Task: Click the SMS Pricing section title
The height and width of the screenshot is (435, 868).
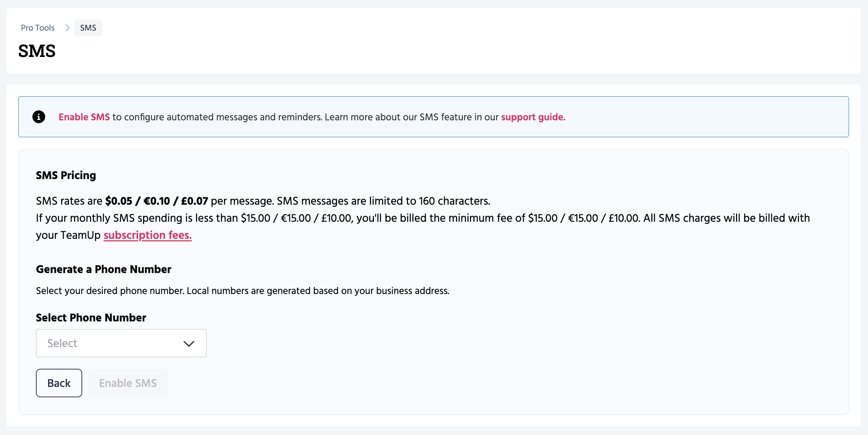Action: [65, 175]
